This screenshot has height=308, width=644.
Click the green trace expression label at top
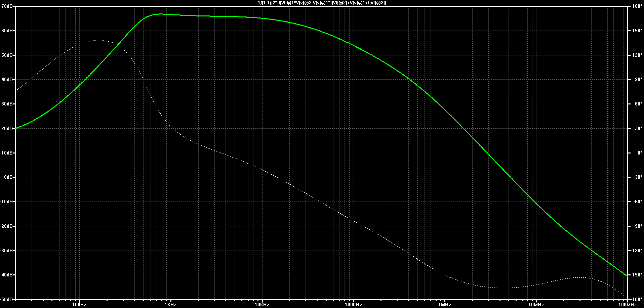pyautogui.click(x=321, y=3)
